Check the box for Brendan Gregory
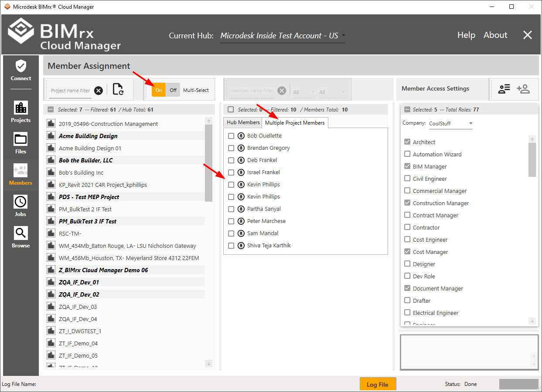 click(x=231, y=148)
